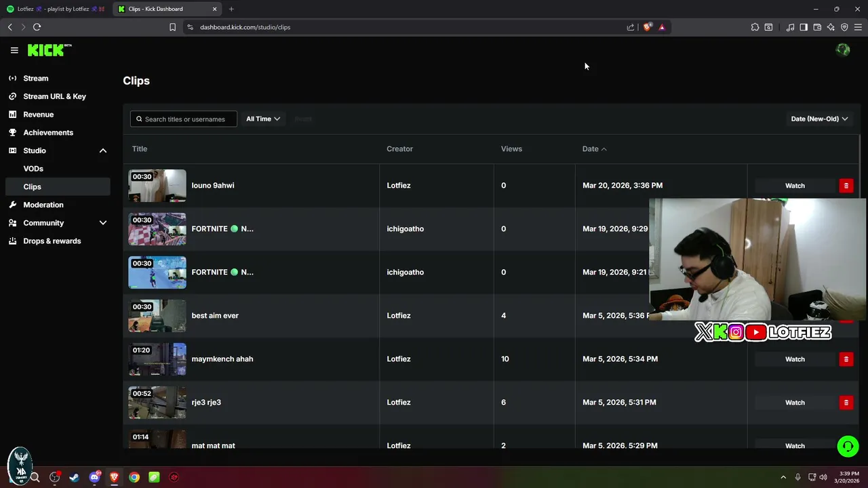Open the rje3 rje3 clip thumbnail

[x=157, y=403]
